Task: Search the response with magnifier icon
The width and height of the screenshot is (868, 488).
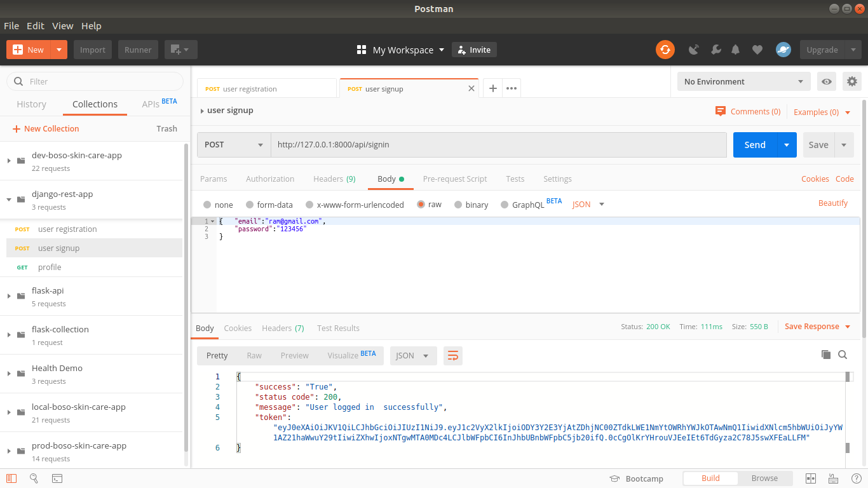Action: [x=843, y=355]
